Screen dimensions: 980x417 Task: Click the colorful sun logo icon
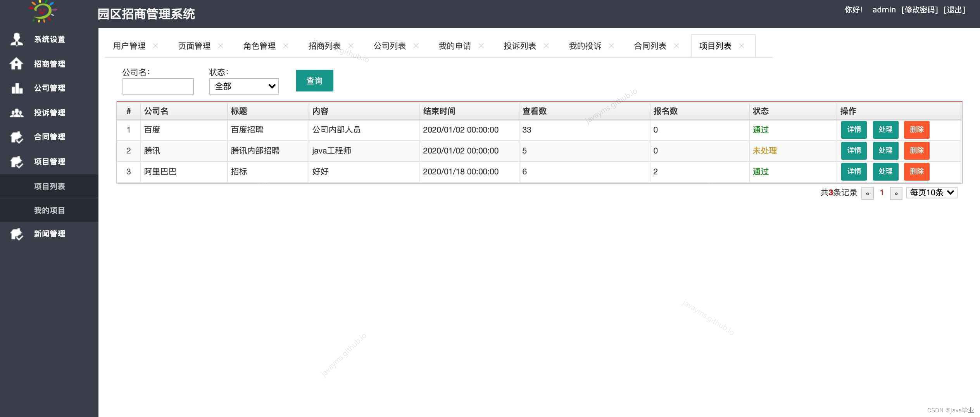tap(43, 12)
